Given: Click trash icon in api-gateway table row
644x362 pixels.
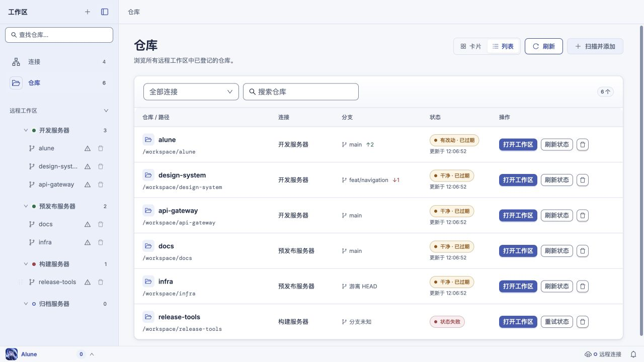Looking at the screenshot, I should [583, 215].
